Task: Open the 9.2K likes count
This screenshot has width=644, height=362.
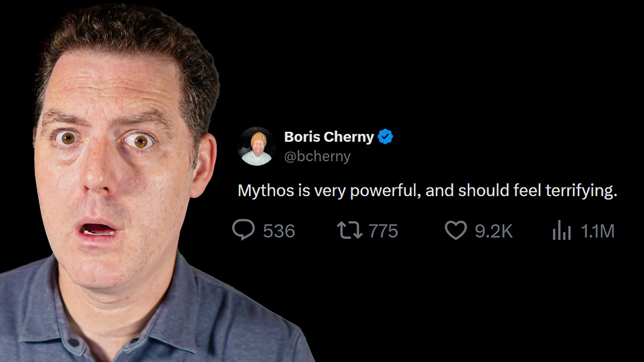Action: coord(494,231)
